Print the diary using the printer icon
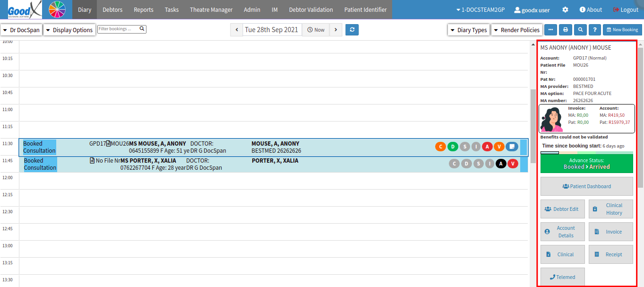 565,30
